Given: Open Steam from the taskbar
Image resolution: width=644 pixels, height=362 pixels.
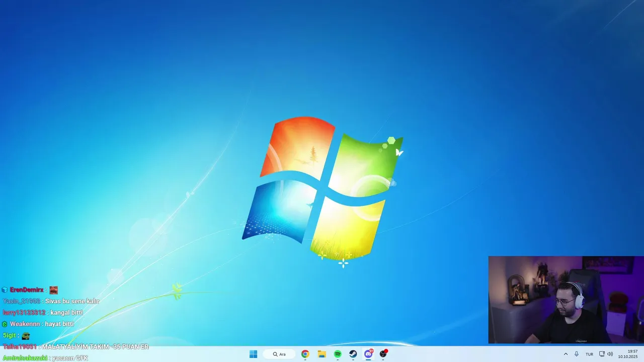Looking at the screenshot, I should pyautogui.click(x=353, y=354).
